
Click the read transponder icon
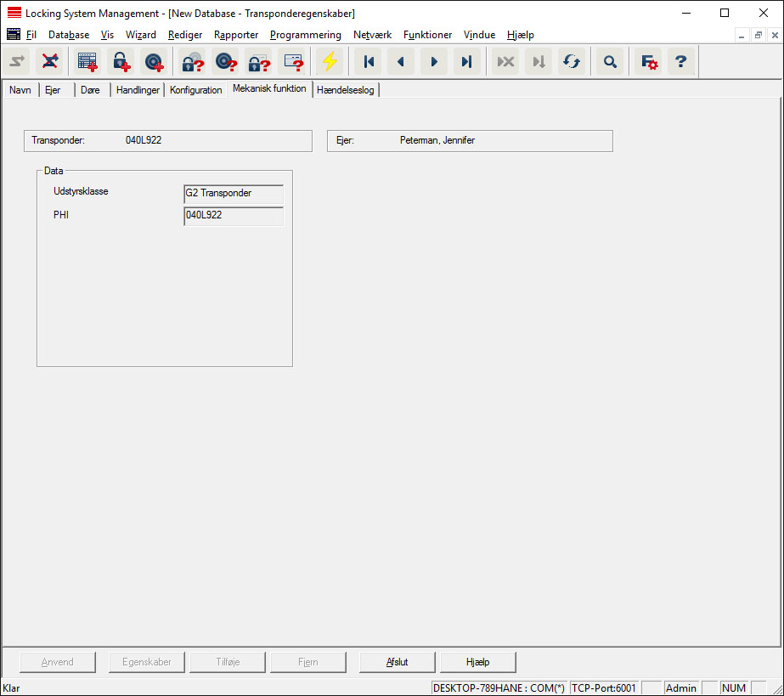click(x=225, y=62)
